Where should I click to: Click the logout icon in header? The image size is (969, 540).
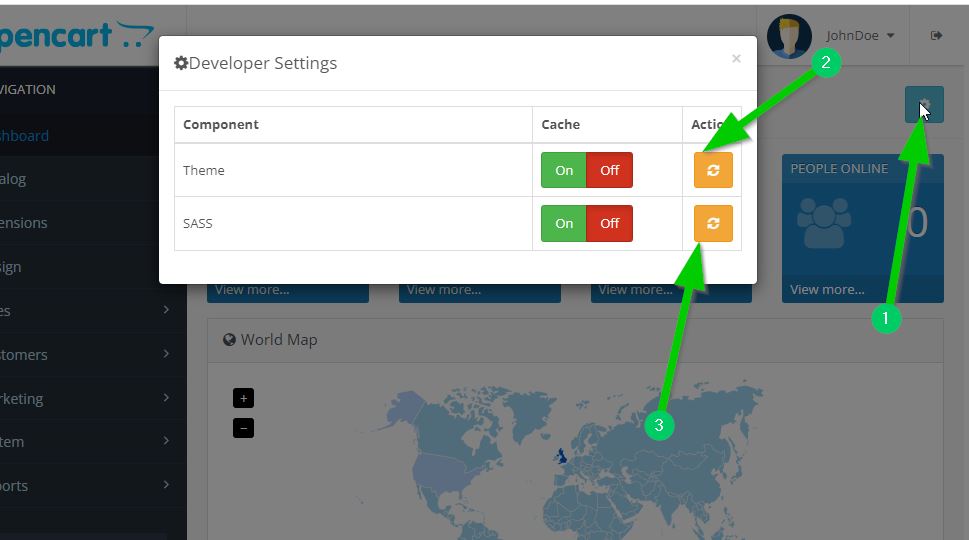[937, 36]
